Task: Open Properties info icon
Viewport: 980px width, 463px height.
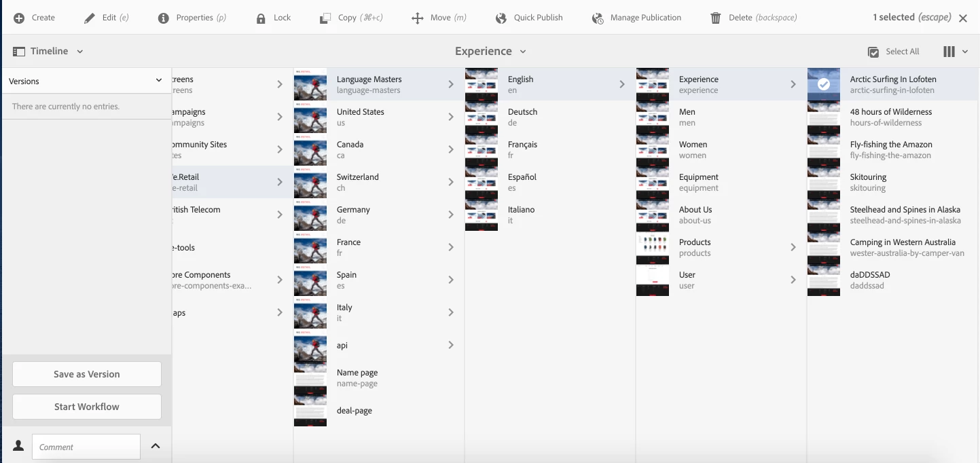Action: coord(163,18)
